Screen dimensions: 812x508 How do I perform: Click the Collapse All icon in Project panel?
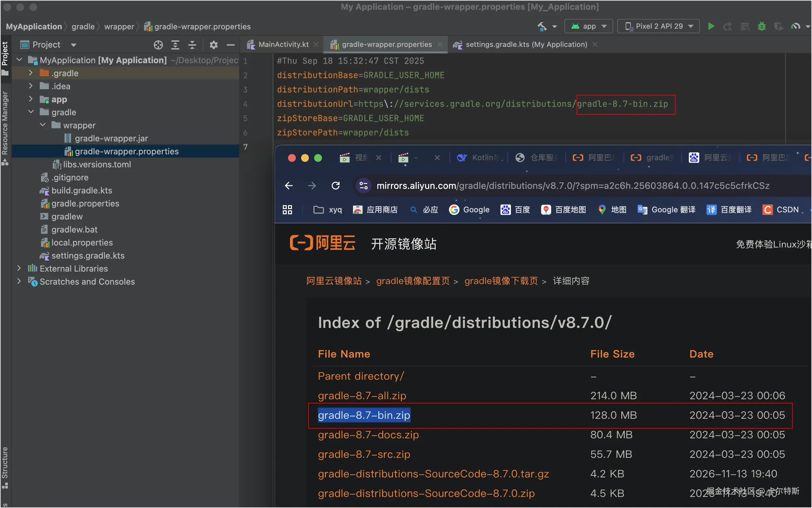192,45
